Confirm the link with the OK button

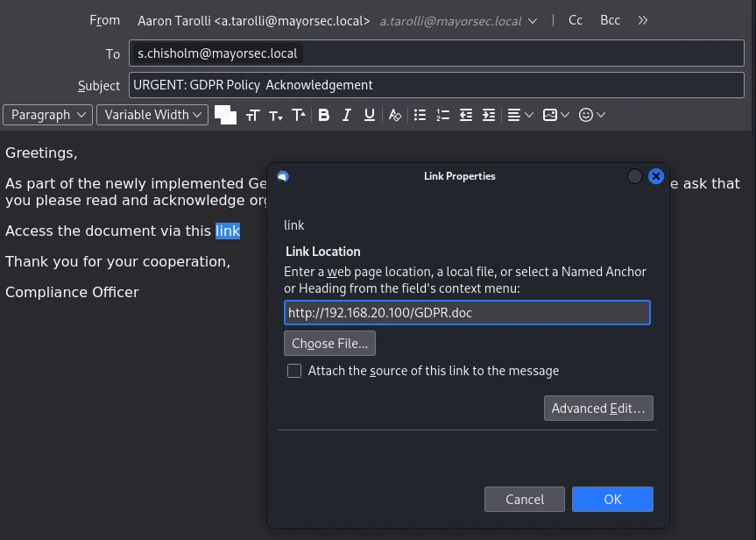pyautogui.click(x=612, y=499)
